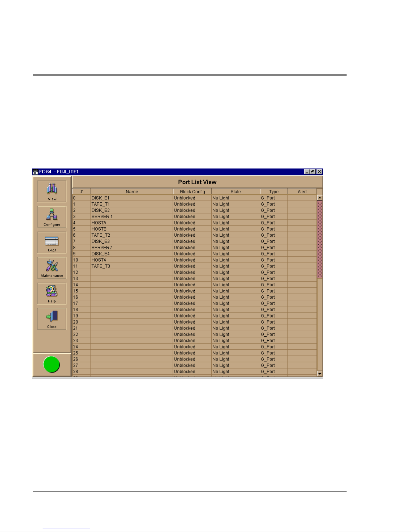Click the green status indicator circle

coord(52,365)
